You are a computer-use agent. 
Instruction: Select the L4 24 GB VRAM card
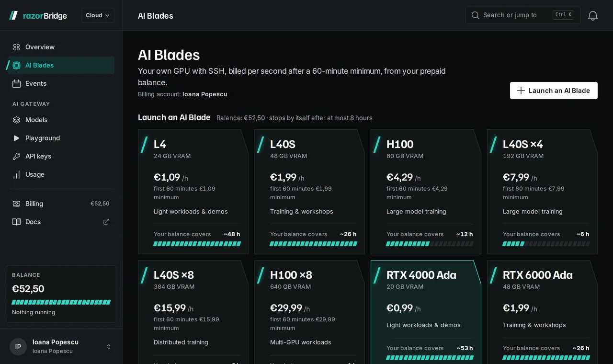(193, 192)
